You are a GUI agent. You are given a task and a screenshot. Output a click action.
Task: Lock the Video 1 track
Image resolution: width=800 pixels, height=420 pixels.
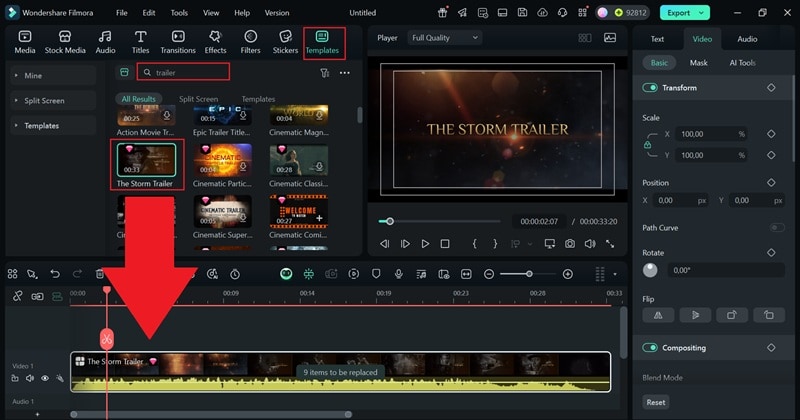point(15,378)
